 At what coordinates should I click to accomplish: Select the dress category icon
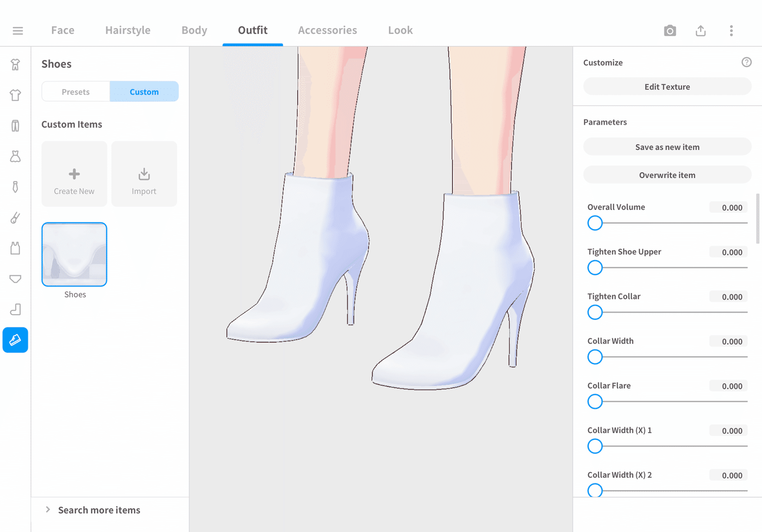tap(15, 157)
